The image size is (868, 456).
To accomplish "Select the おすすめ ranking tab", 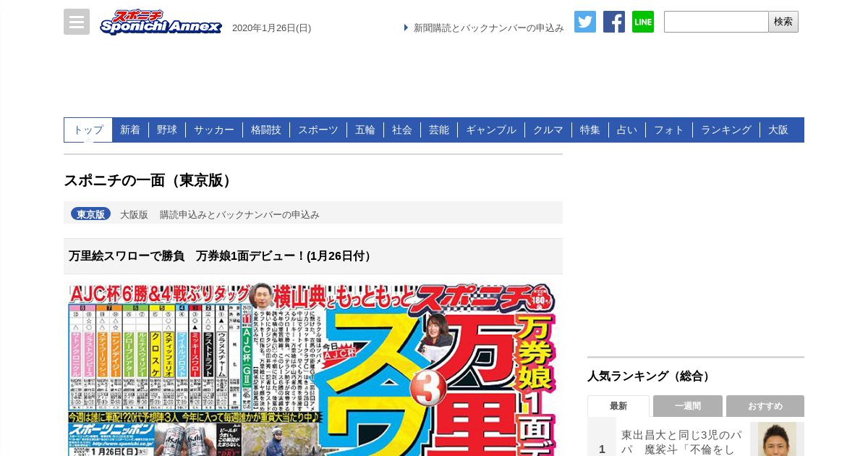I will 765,406.
